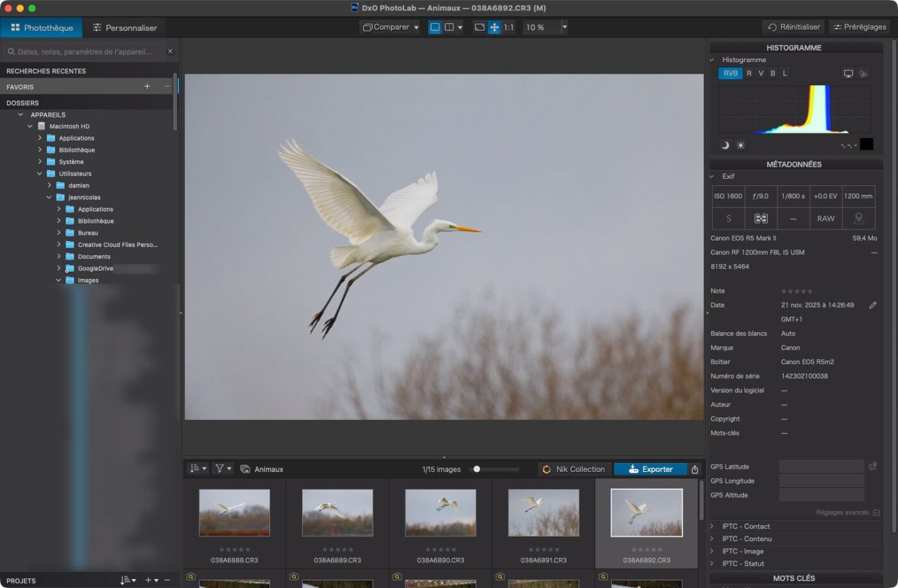Screen dimensions: 898x588
Task: Adjust the thumbnail size slider
Action: (477, 469)
